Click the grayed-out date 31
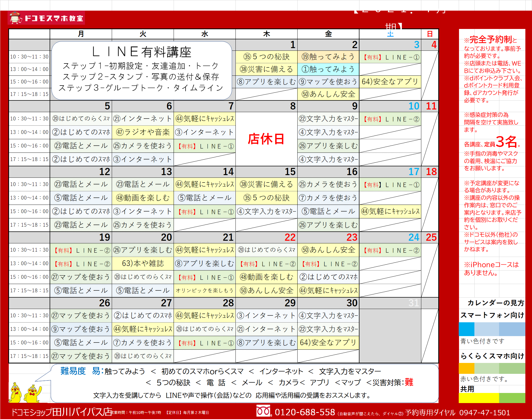Viewport: 532px width, 419px height. (413, 303)
